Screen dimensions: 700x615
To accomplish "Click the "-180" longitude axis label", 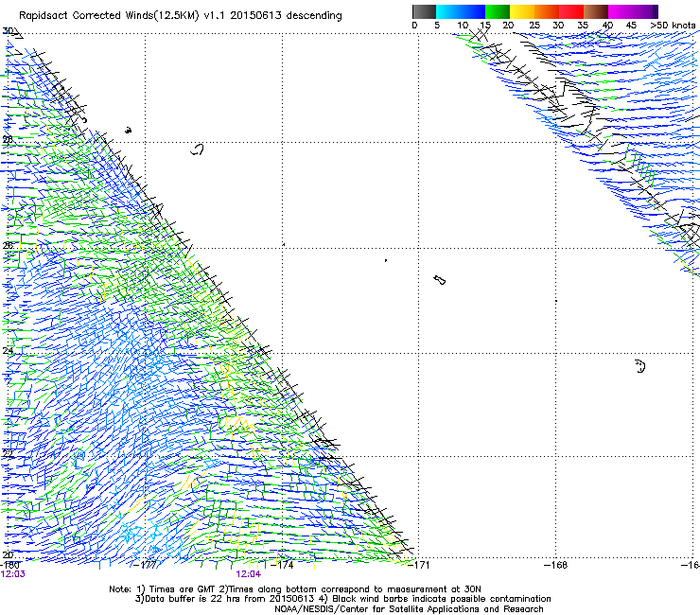I will click(9, 565).
